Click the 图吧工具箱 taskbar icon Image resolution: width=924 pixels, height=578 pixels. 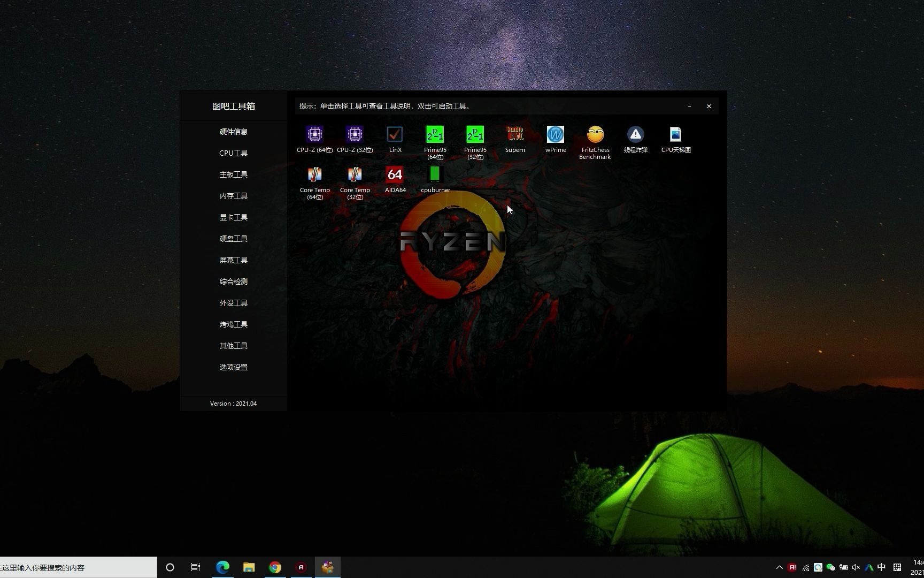pyautogui.click(x=327, y=567)
